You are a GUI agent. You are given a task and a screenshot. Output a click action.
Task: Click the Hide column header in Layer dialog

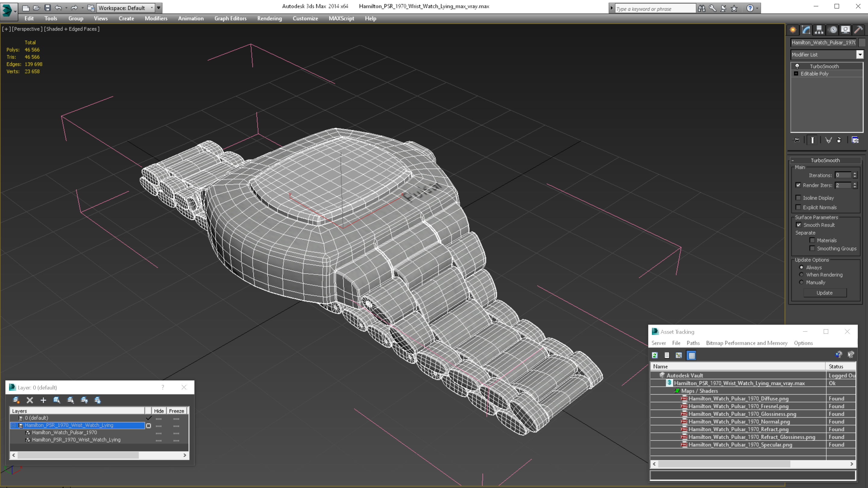pos(159,411)
